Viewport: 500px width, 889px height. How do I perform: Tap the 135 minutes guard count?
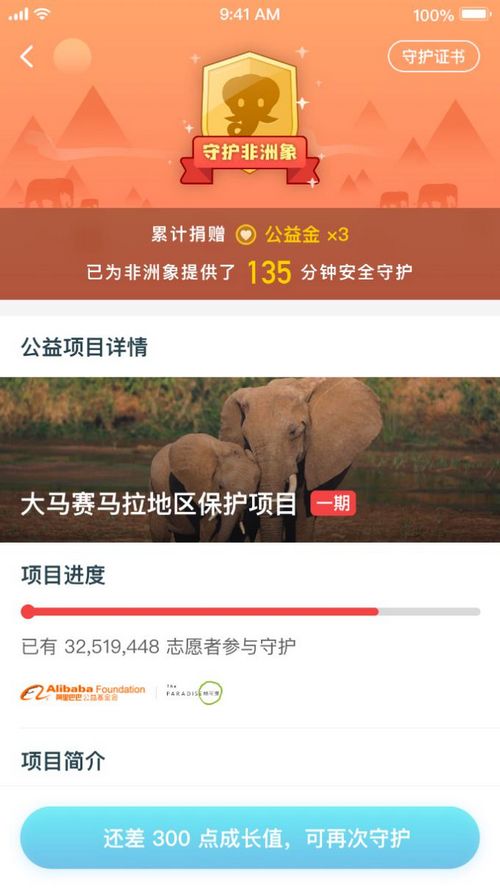coord(269,273)
